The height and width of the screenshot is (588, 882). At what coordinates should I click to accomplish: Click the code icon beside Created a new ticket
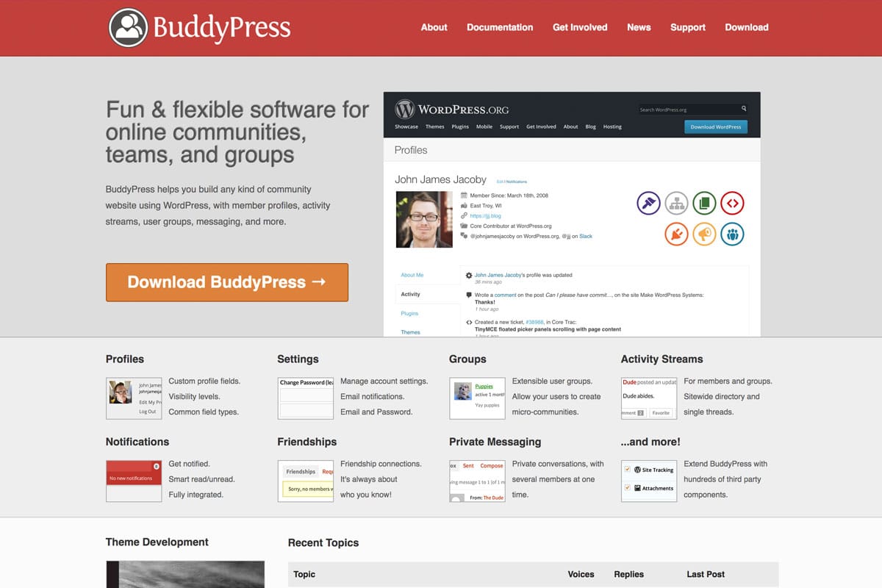click(x=469, y=322)
